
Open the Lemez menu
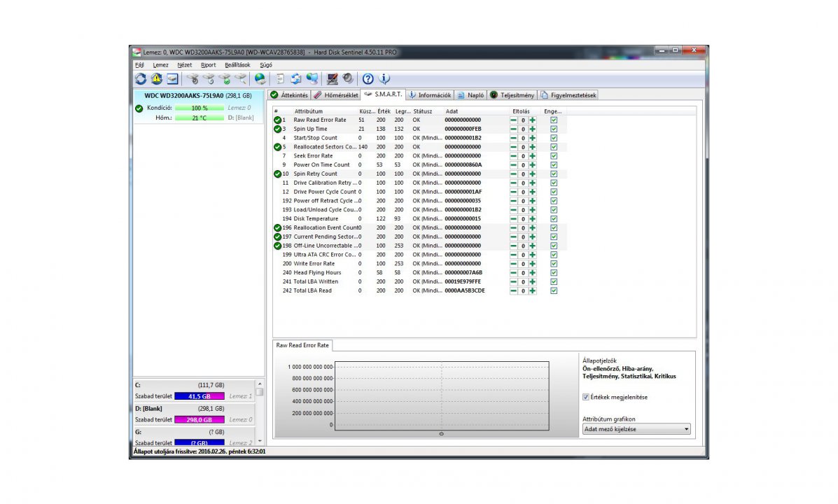[x=160, y=65]
